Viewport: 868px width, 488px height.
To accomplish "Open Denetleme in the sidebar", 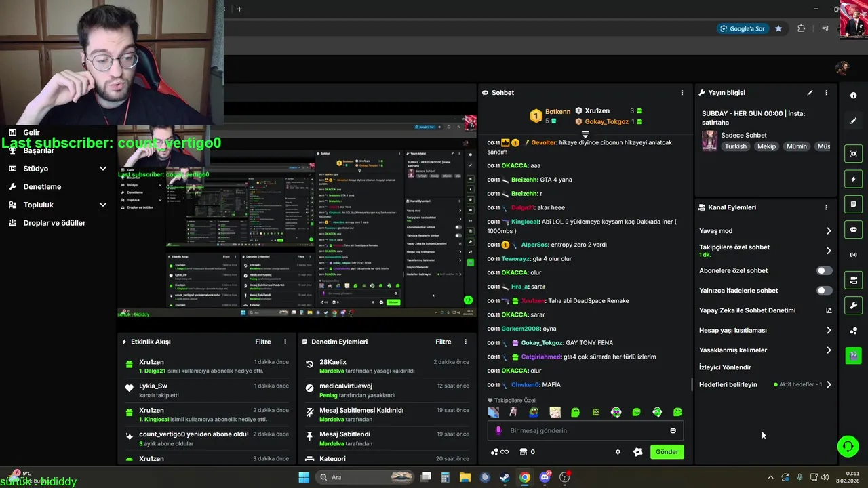I will tap(42, 186).
